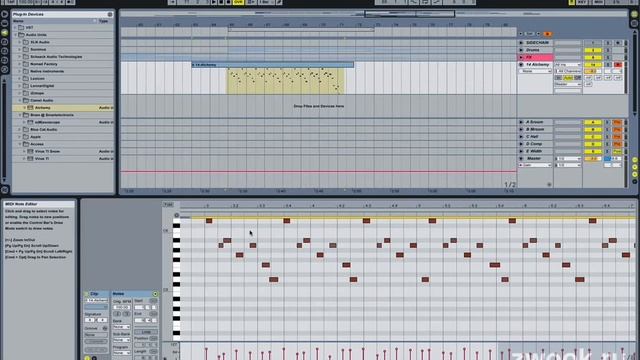
Task: Click the Set locator button
Action: point(529,34)
